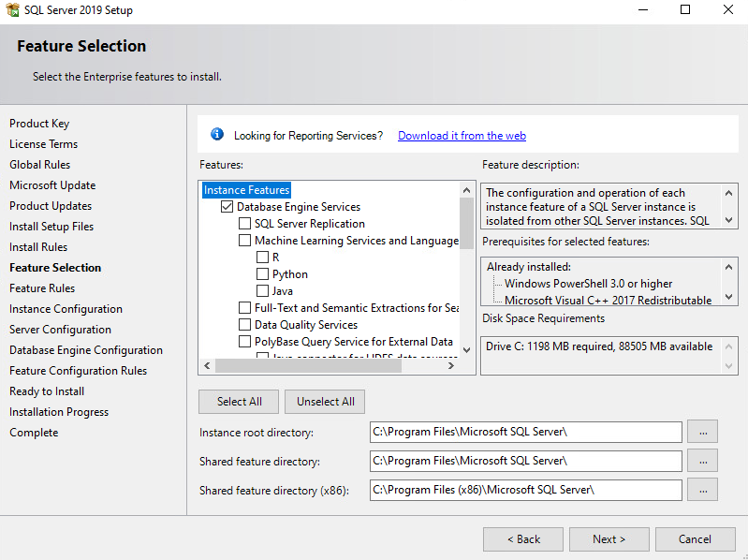Uncheck Database Engine Services checkbox
This screenshot has height=560, width=748.
227,207
